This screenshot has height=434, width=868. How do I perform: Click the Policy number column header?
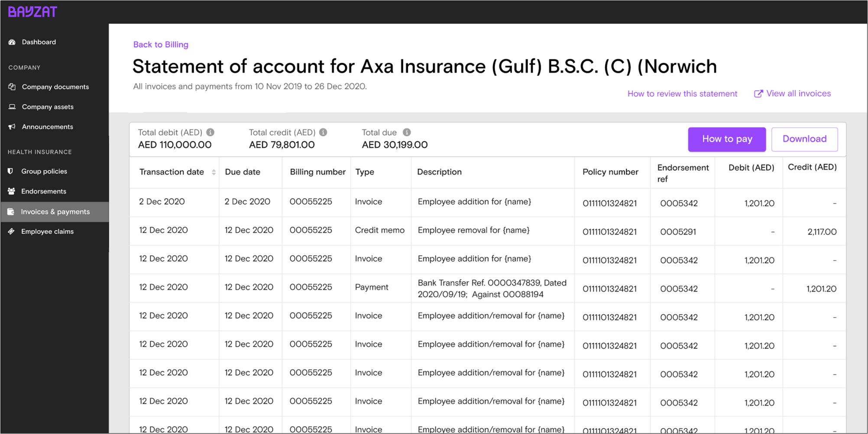pos(610,172)
